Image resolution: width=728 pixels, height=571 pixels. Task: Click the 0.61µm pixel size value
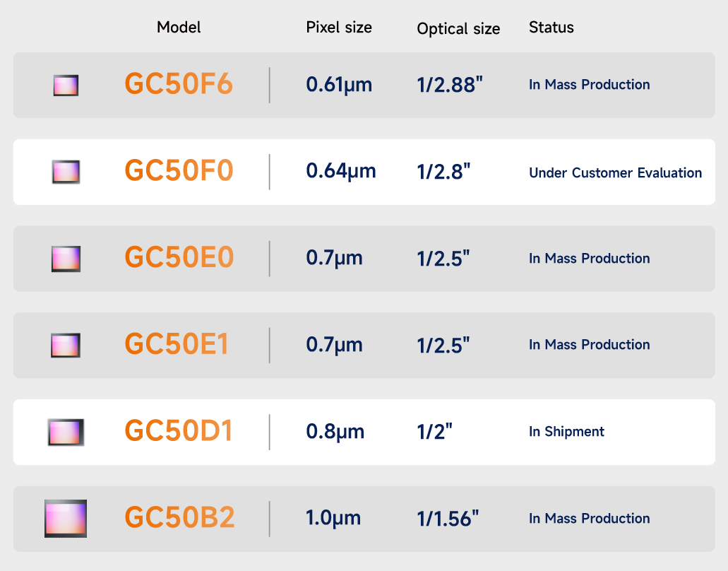pos(339,85)
